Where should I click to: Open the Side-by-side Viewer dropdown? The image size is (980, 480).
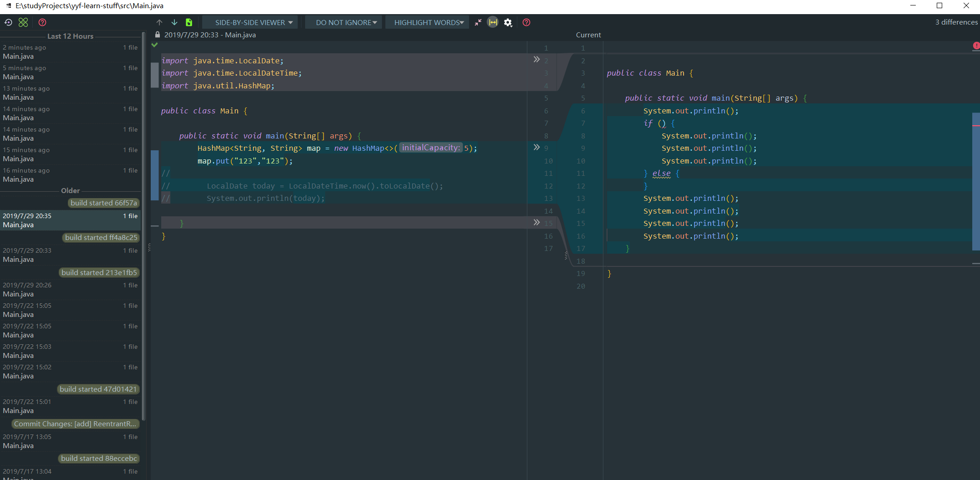tap(254, 22)
